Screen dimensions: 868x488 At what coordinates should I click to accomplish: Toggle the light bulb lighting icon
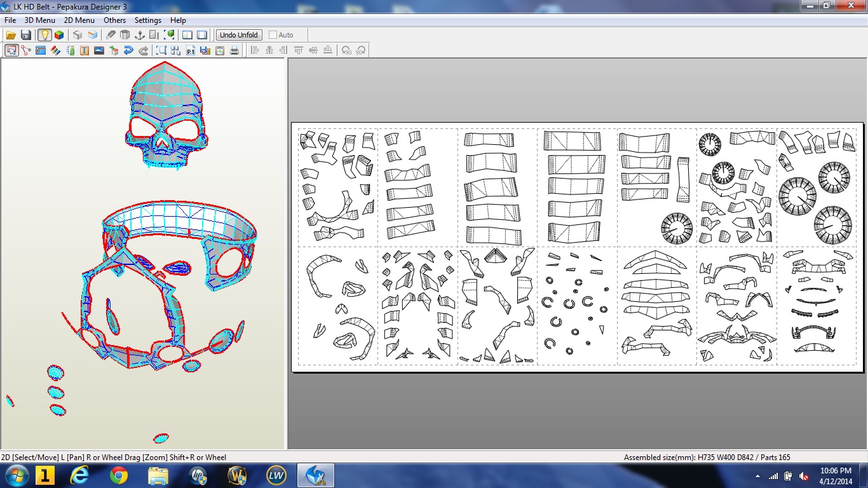point(44,35)
